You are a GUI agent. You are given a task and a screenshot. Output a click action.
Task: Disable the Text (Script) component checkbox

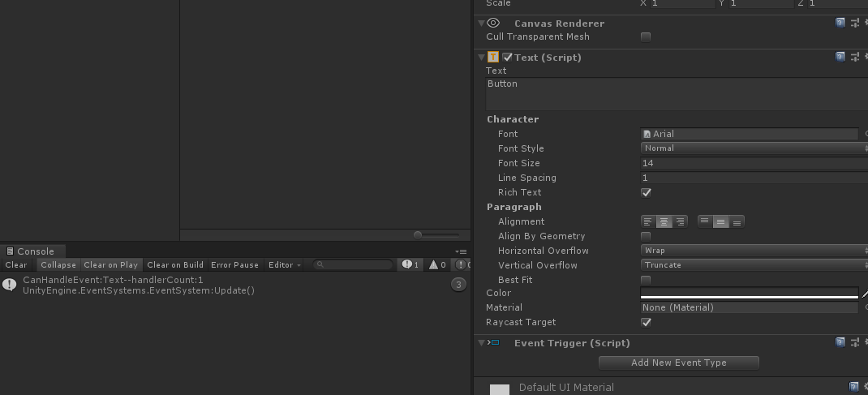click(x=508, y=57)
